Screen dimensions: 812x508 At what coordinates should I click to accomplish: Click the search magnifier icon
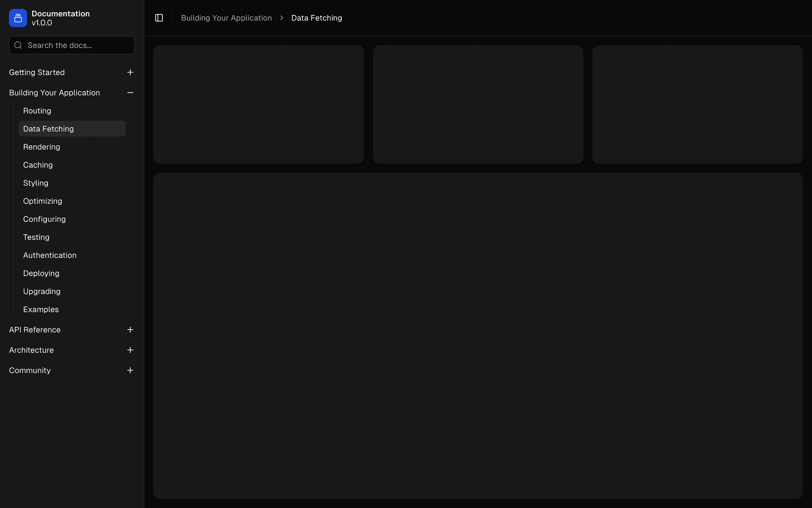tap(18, 45)
